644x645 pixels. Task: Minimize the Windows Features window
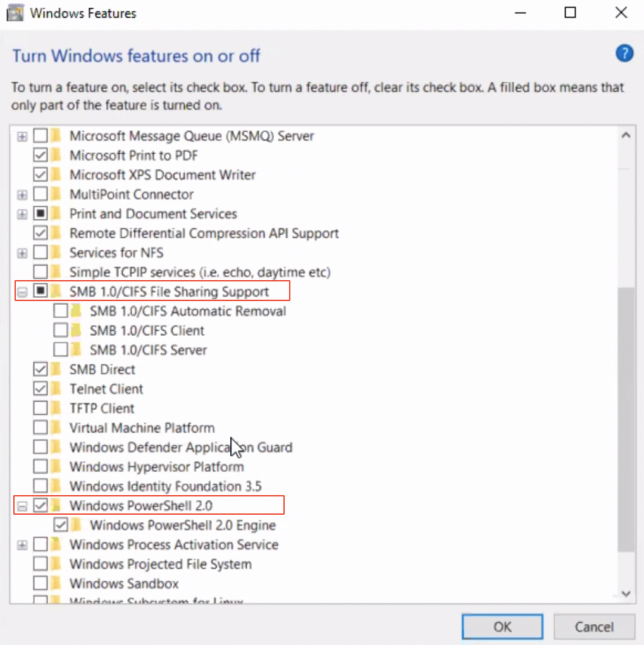(x=520, y=13)
